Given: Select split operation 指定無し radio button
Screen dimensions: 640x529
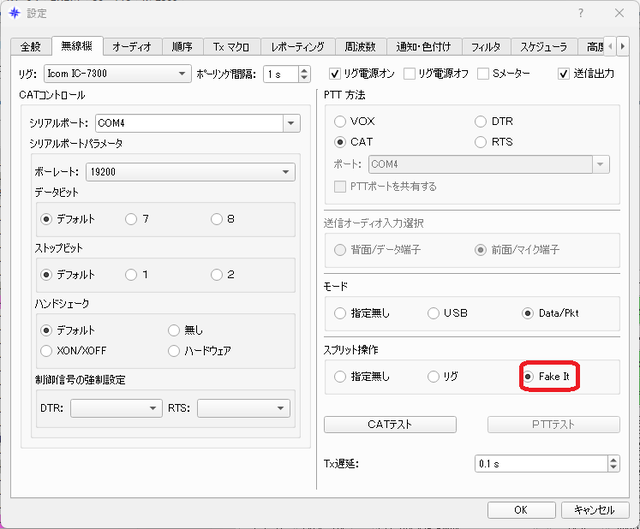Looking at the screenshot, I should [340, 377].
